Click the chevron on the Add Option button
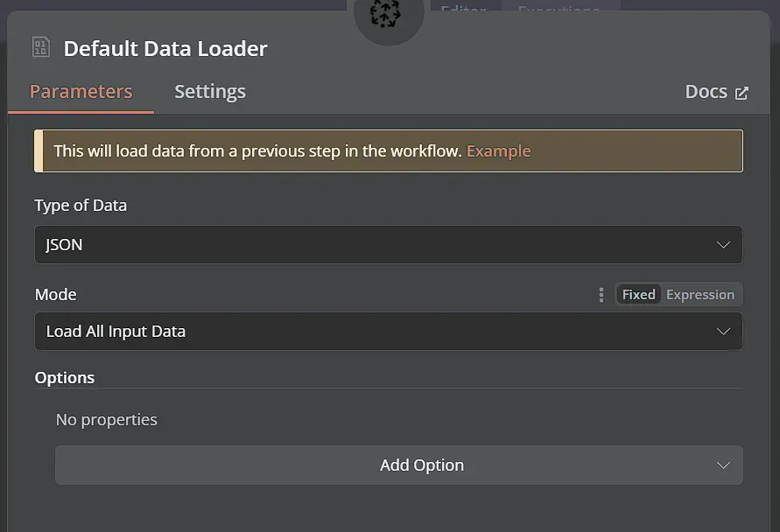780x532 pixels. 723,465
